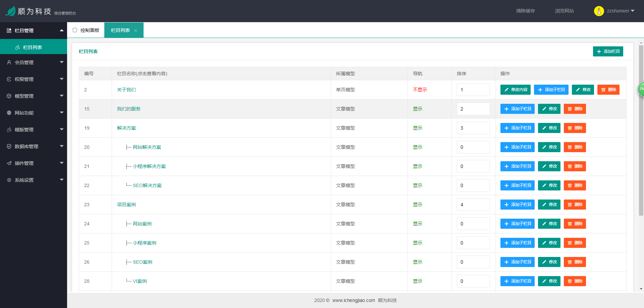Image resolution: width=644 pixels, height=308 pixels.
Task: Toggle 显示 status for 我们的服务 row
Action: [417, 109]
